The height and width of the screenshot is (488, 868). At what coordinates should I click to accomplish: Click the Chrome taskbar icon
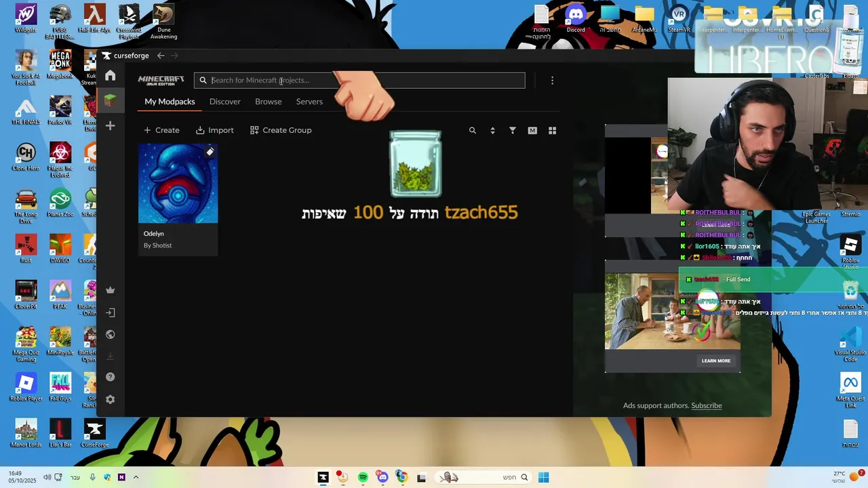pyautogui.click(x=401, y=478)
